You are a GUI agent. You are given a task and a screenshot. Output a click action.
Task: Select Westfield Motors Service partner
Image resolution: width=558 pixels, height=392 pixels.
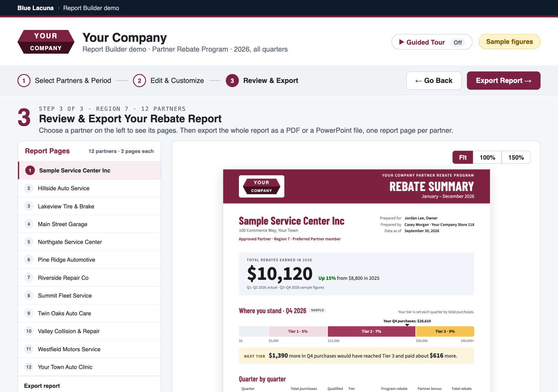90,349
